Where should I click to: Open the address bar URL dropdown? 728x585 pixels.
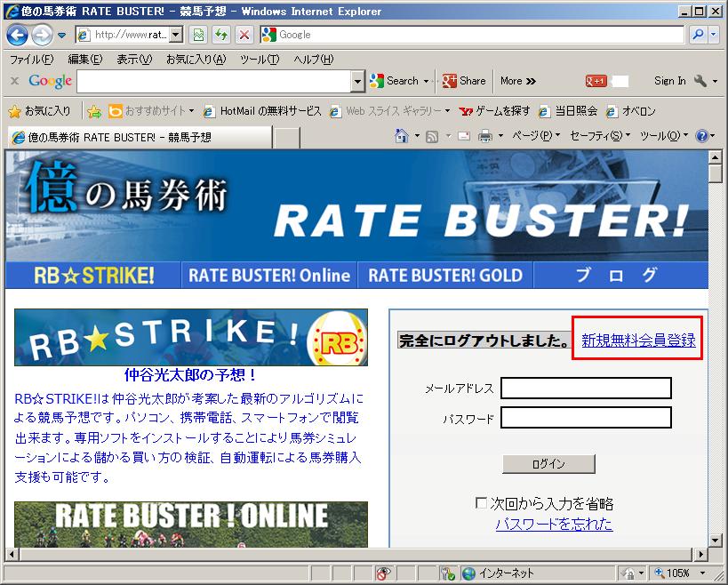point(175,35)
